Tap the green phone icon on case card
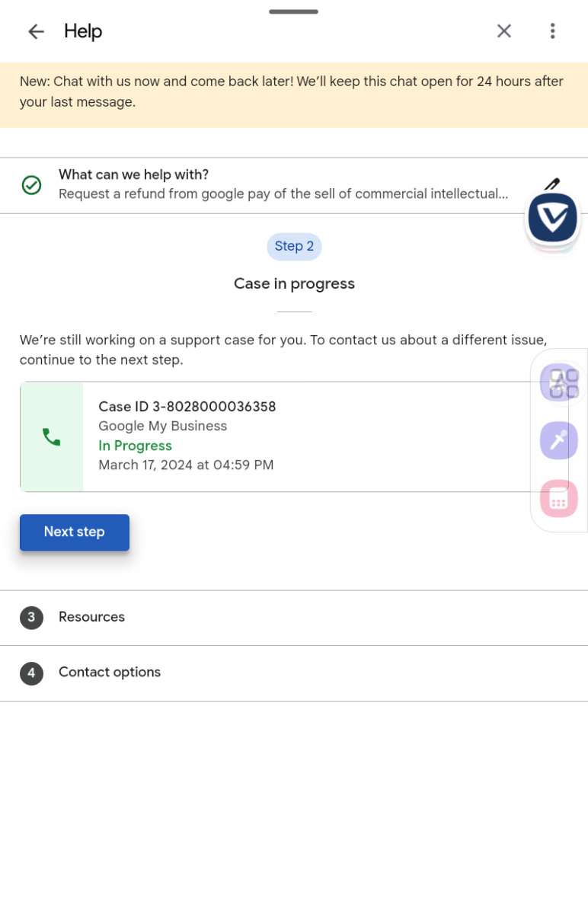Image resolution: width=588 pixels, height=914 pixels. click(52, 437)
